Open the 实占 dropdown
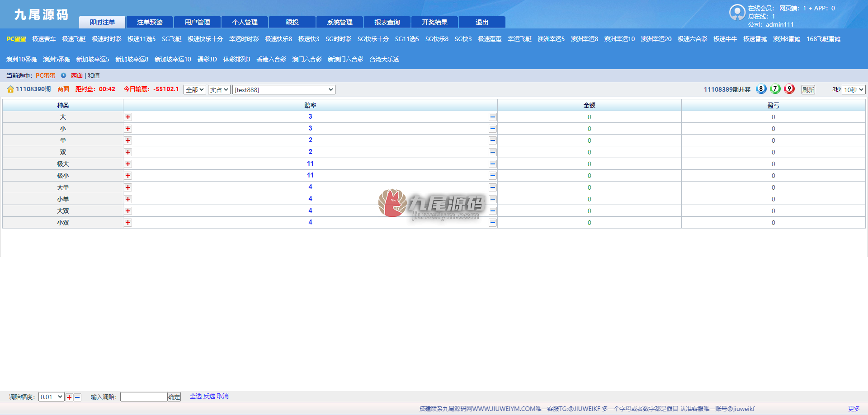 (219, 90)
